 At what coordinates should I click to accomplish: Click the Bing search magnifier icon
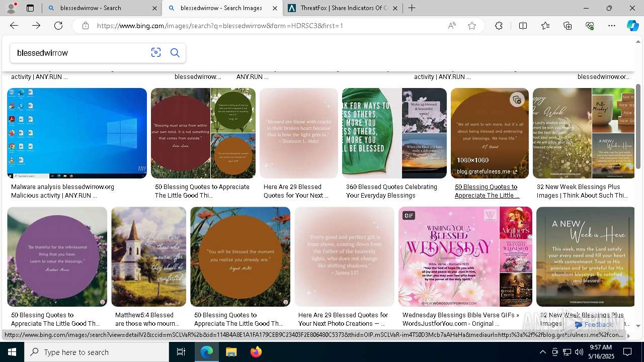coord(175,53)
